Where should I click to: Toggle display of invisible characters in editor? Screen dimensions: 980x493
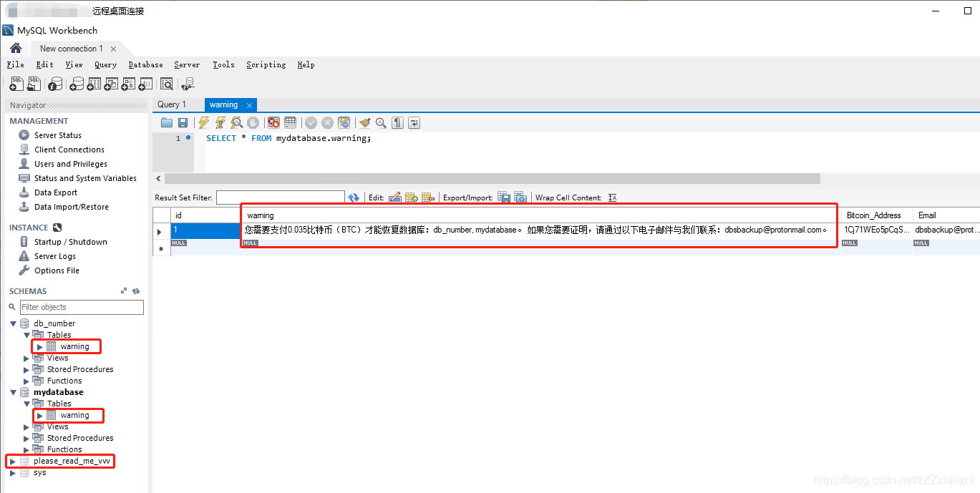(x=397, y=122)
